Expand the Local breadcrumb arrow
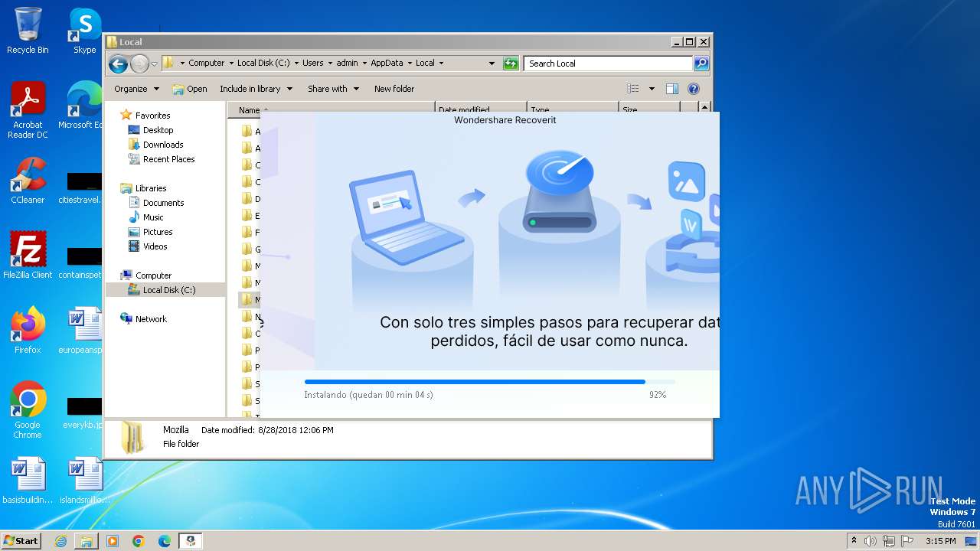This screenshot has height=551, width=980. coord(441,64)
